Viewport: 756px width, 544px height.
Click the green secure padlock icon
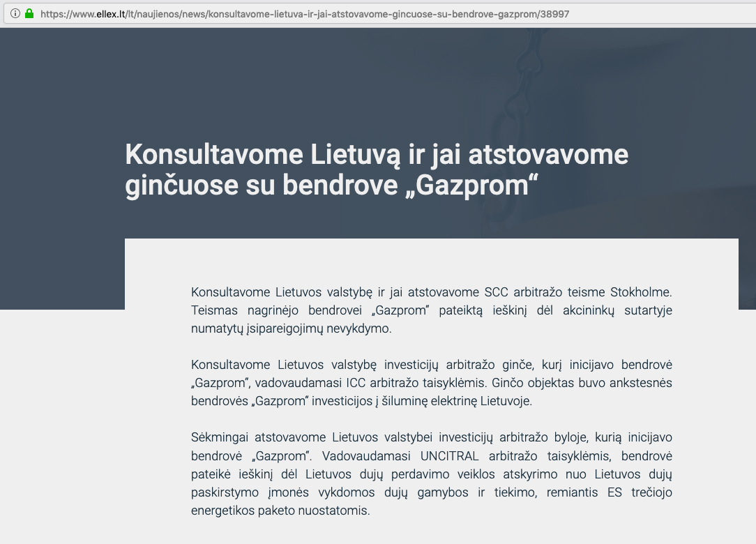click(x=29, y=13)
